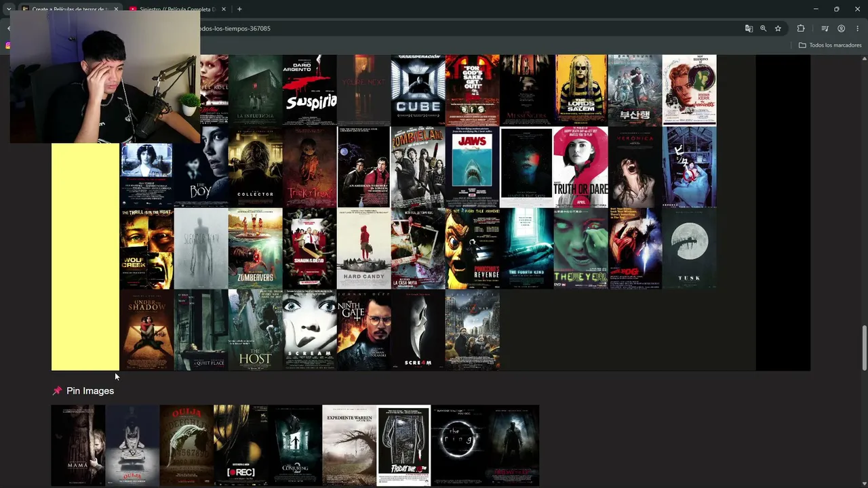Select the Slender Man poster

[201, 249]
